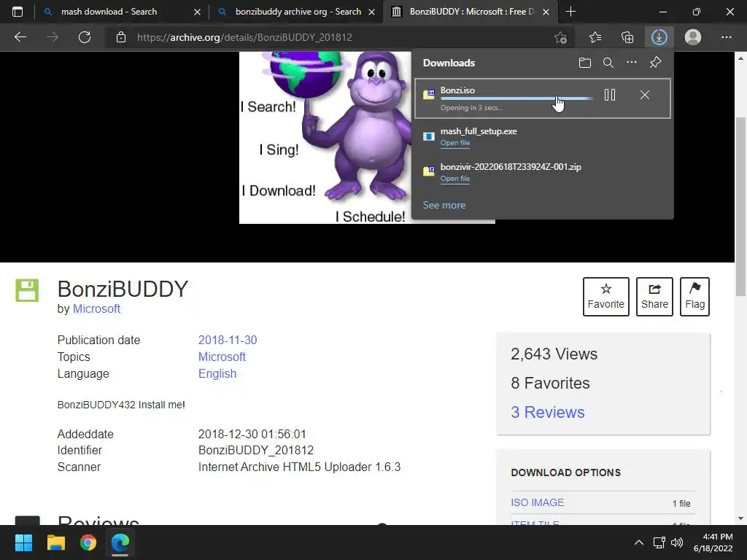
Task: Click See more downloads
Action: [444, 205]
